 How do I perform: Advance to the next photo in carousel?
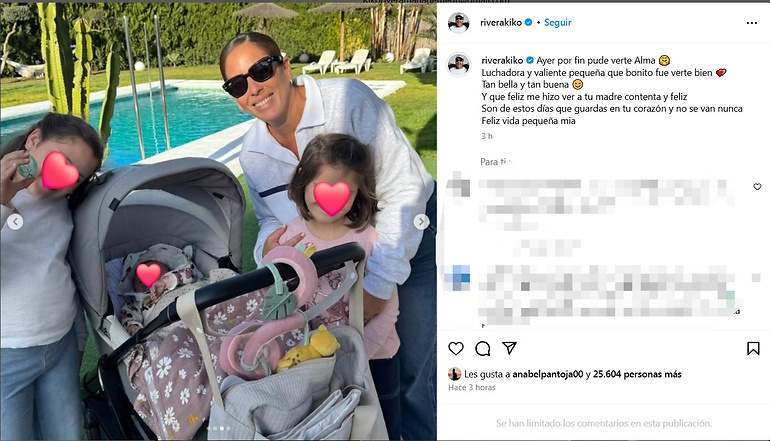point(421,222)
